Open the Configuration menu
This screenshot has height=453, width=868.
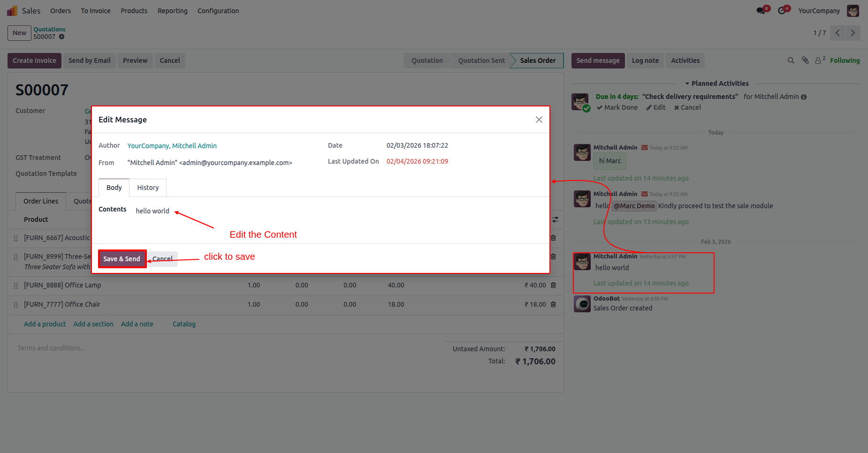tap(218, 11)
